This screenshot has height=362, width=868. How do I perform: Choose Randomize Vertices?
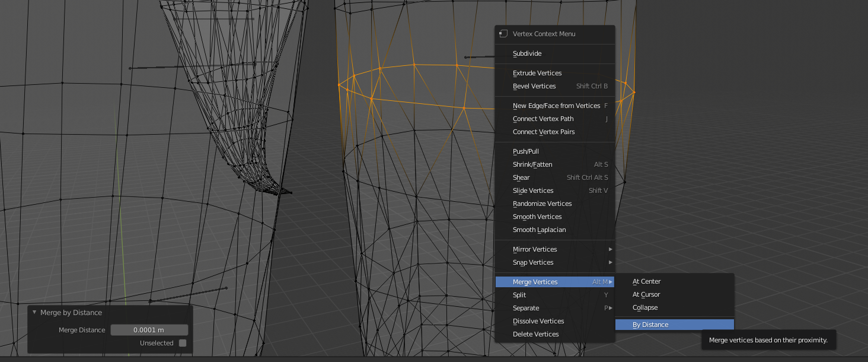click(555, 204)
